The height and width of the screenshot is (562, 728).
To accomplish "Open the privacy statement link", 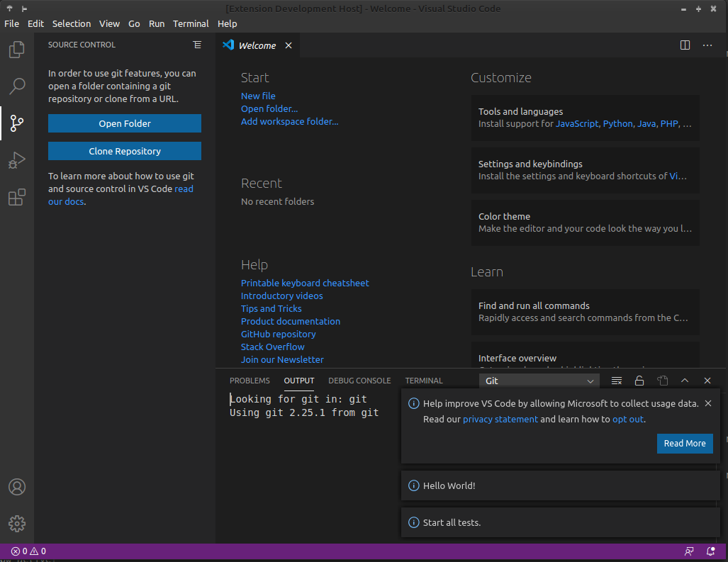I will (x=500, y=419).
